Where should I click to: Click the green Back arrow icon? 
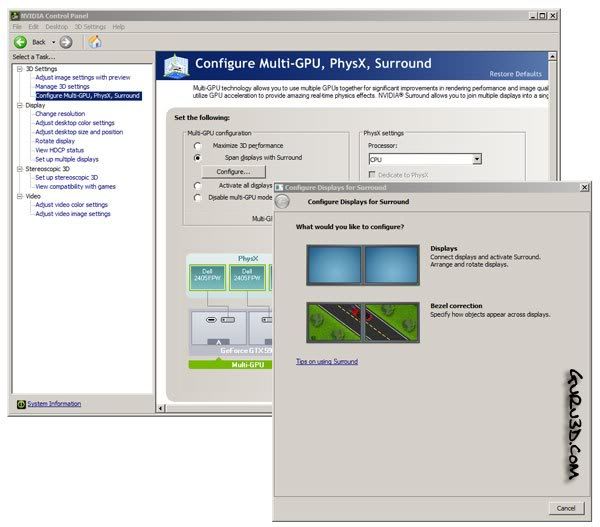pyautogui.click(x=20, y=42)
